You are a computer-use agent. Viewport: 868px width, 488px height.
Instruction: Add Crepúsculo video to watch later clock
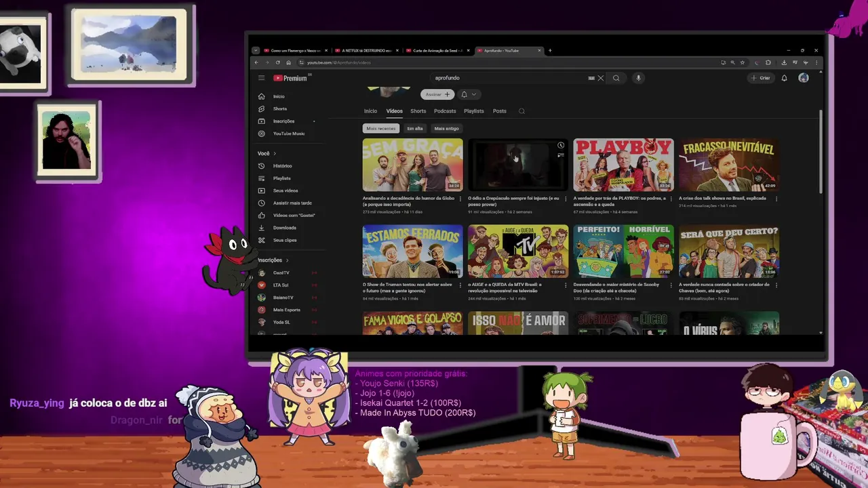[561, 146]
